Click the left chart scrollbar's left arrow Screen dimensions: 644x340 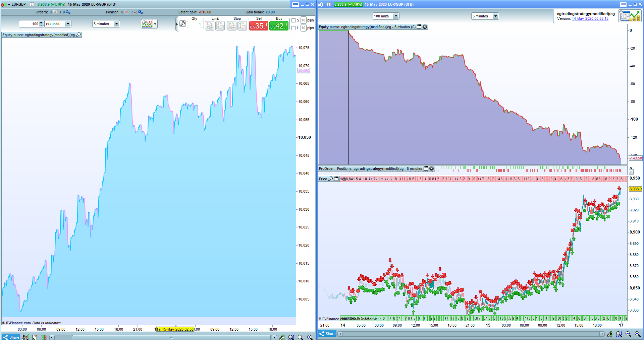point(52,337)
